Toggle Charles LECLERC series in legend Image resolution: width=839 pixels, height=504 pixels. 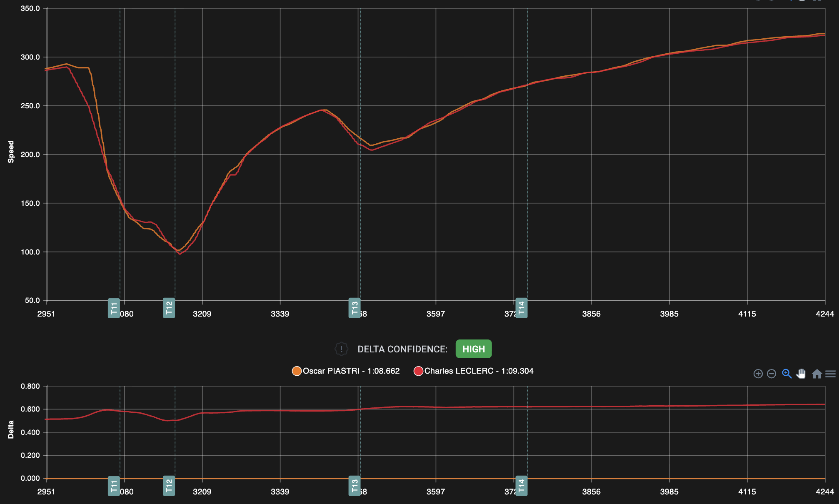[x=478, y=371]
